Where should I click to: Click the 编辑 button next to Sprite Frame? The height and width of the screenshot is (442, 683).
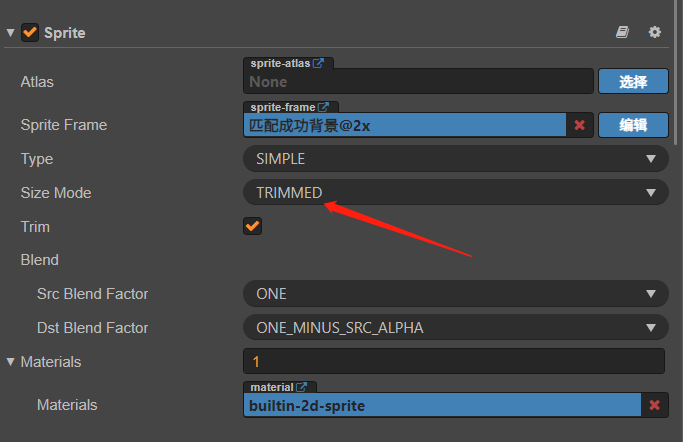(x=633, y=125)
